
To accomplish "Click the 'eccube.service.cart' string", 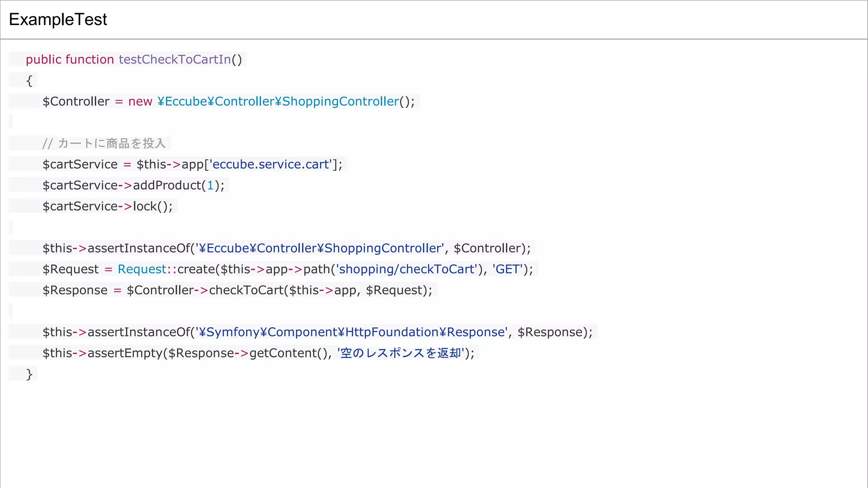I will click(271, 164).
